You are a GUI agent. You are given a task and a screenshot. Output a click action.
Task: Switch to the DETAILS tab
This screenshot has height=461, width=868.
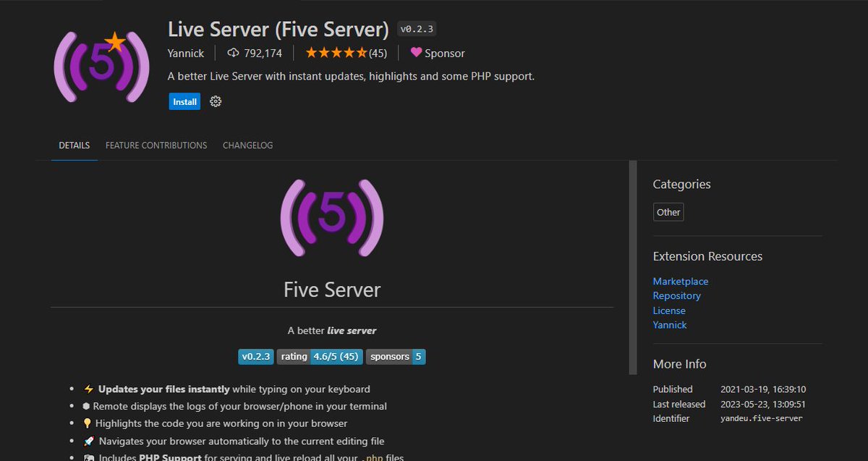(75, 145)
